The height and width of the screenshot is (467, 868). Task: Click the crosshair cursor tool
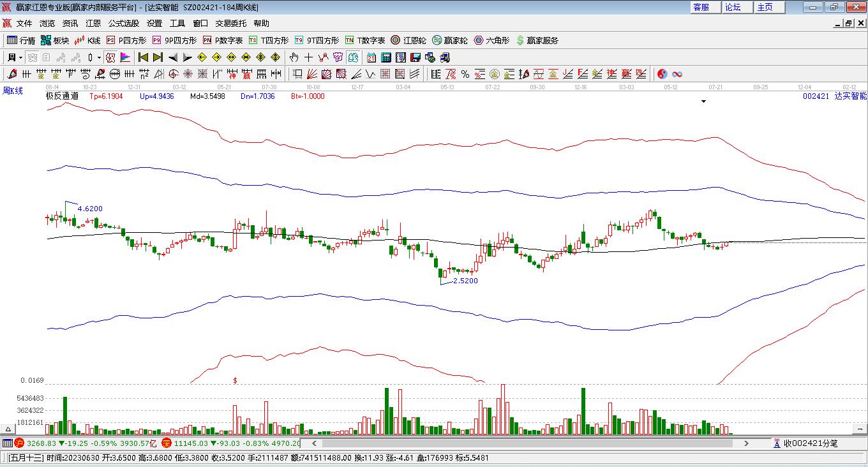[309, 57]
